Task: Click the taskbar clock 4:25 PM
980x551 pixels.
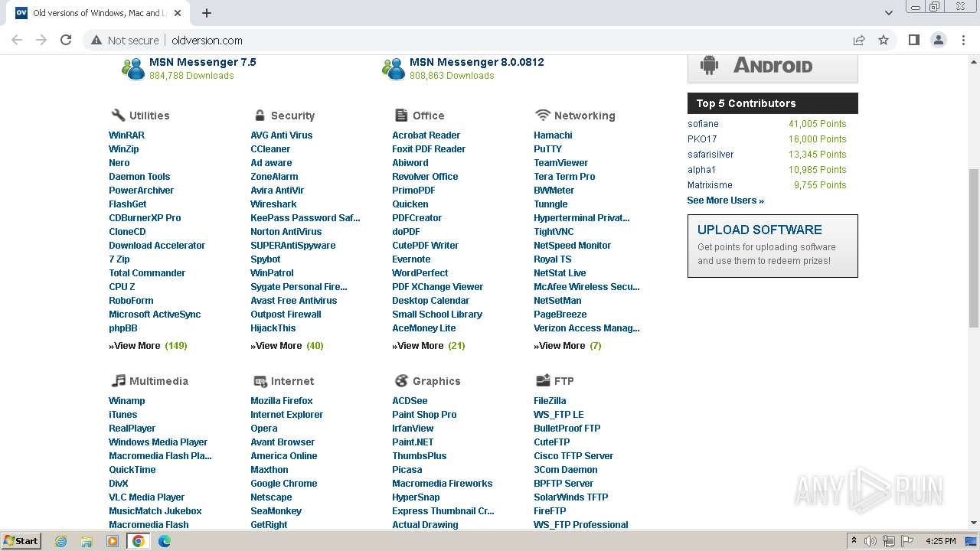Action: pos(940,541)
